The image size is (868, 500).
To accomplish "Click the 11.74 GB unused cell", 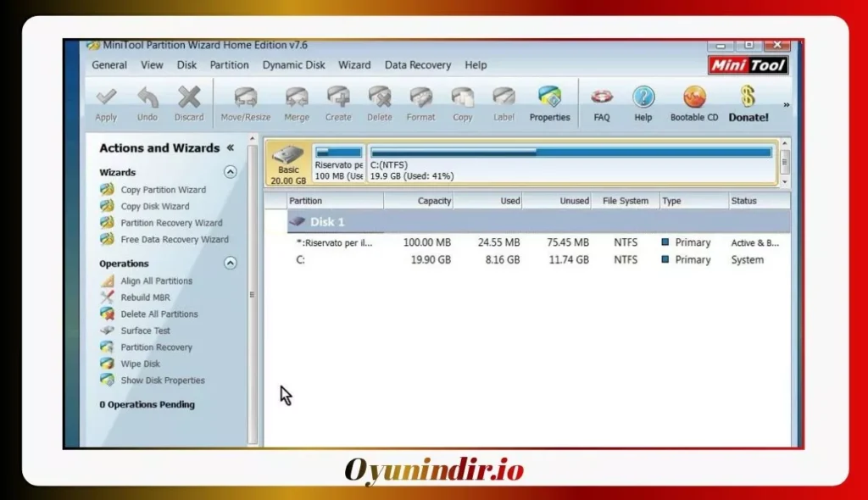I will pos(569,259).
